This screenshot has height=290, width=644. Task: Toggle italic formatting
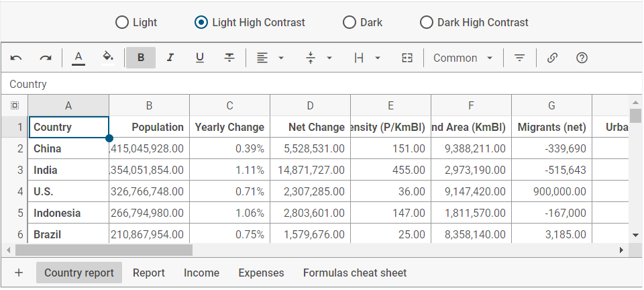170,58
